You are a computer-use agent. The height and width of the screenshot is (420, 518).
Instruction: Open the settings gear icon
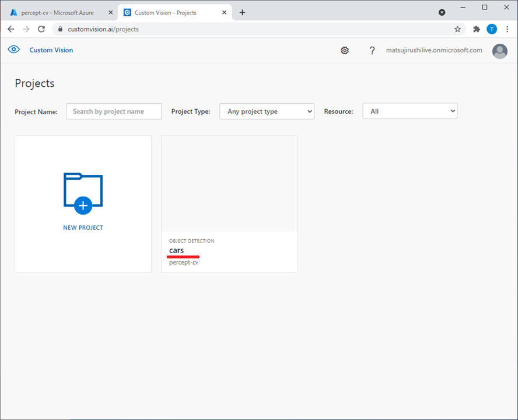pyautogui.click(x=345, y=50)
